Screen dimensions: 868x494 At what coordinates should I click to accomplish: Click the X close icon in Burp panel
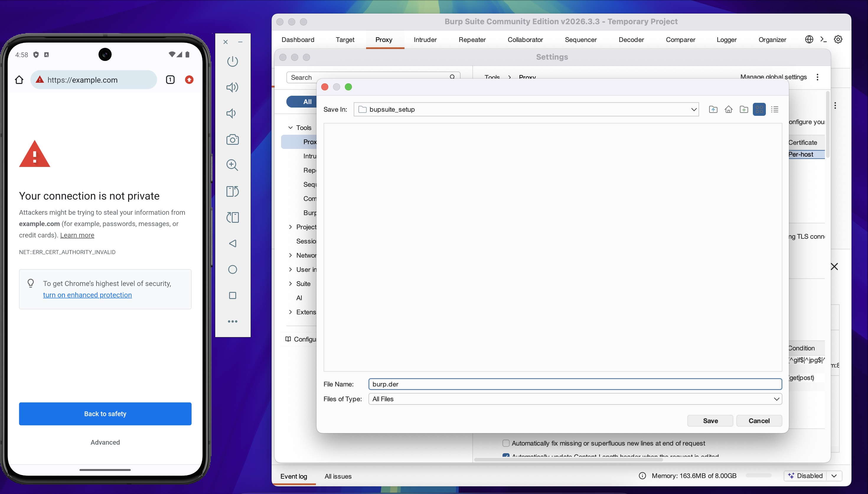coord(834,267)
